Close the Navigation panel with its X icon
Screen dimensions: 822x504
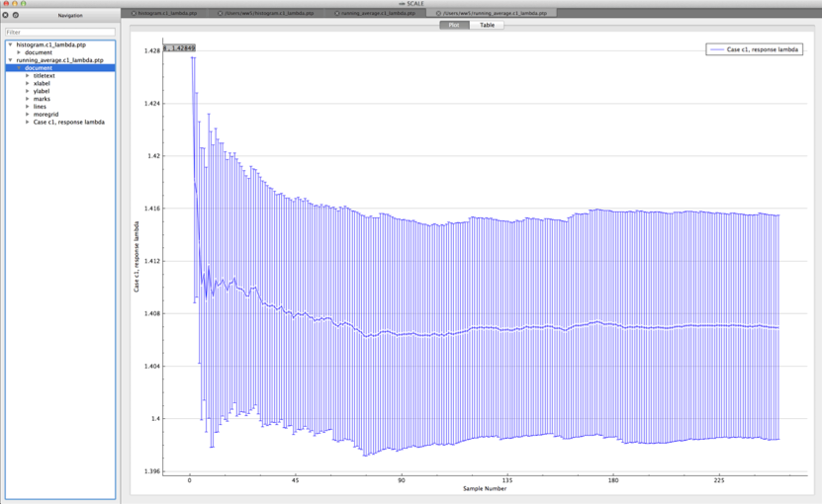pyautogui.click(x=6, y=15)
